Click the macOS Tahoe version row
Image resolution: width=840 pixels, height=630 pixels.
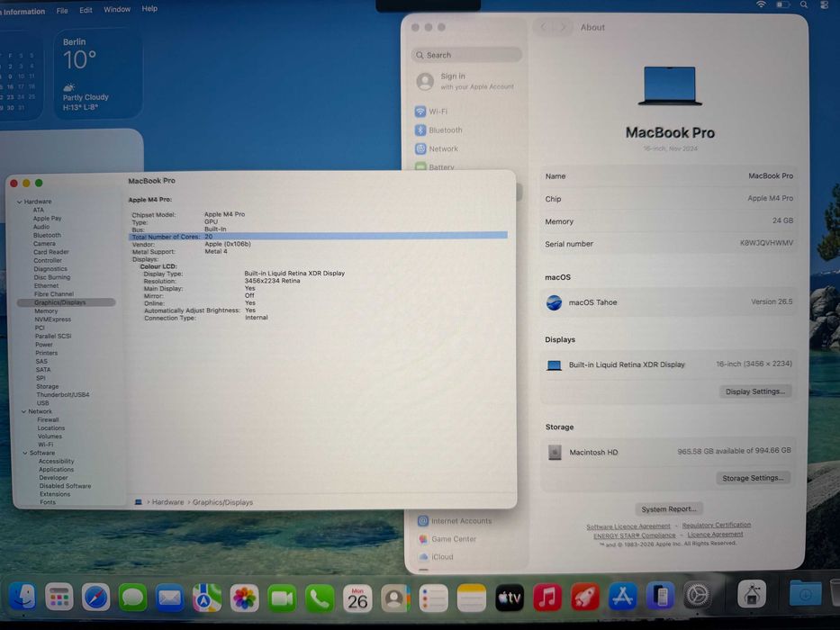point(669,302)
